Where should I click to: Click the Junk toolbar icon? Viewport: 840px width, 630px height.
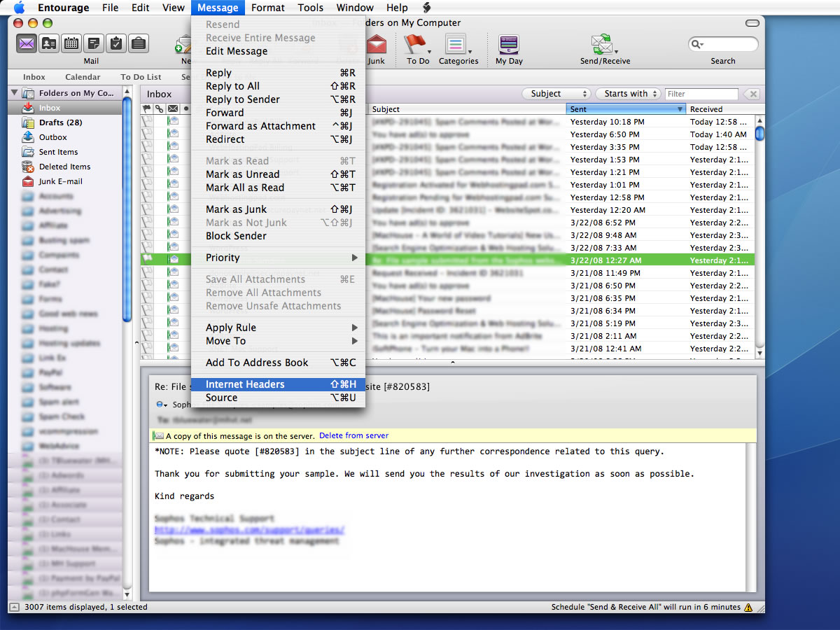coord(377,45)
